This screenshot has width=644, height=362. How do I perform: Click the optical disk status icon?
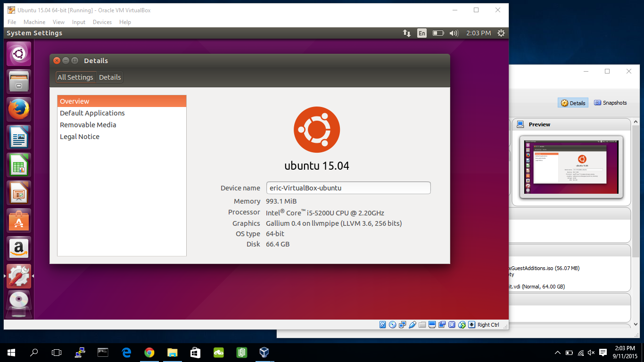click(392, 325)
